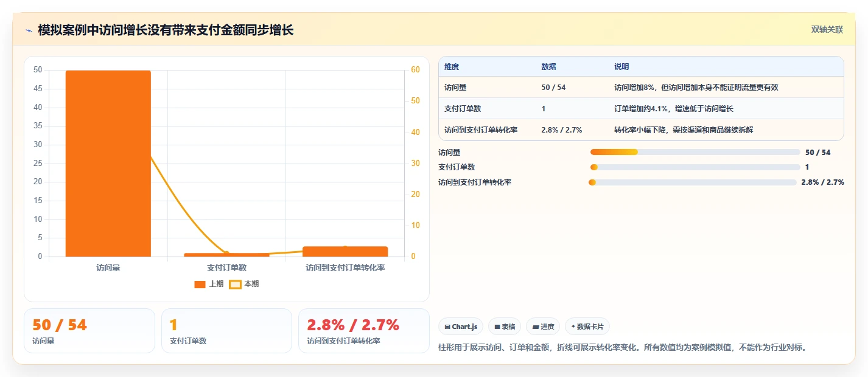Screen dimensions: 868x377
Task: Click the yellow-outlined 本期 legend swatch
Action: pyautogui.click(x=235, y=284)
